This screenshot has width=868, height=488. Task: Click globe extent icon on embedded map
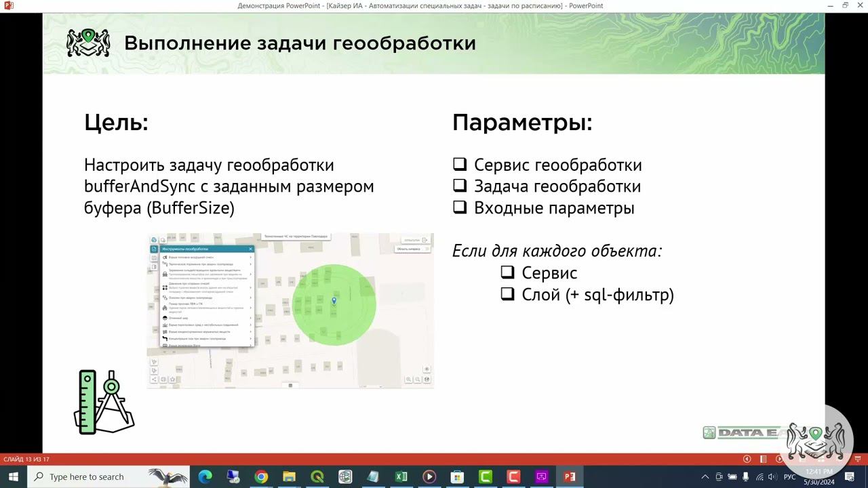(x=427, y=380)
